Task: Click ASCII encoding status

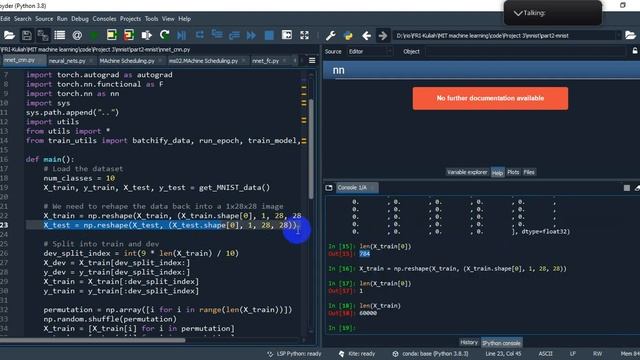Action: (x=545, y=354)
